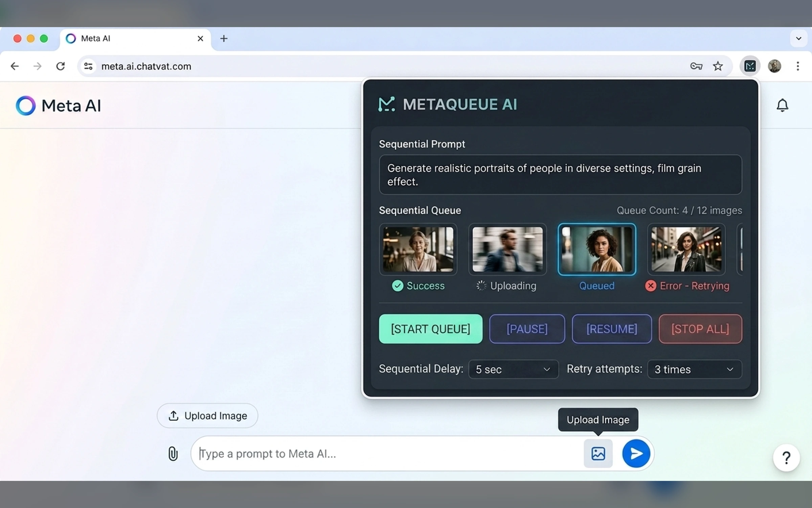
Task: Click the PAUSE button
Action: [527, 329]
